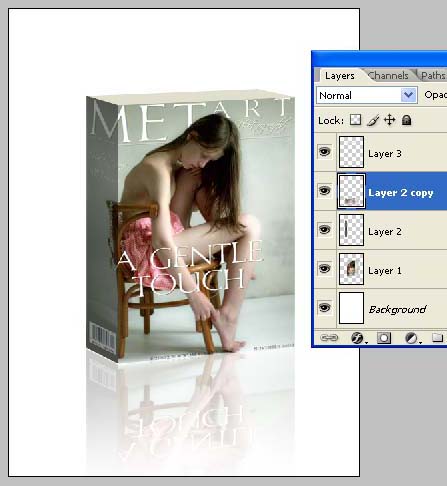Screen dimensions: 447x486
Task: Click the Background layer thumbnail
Action: (x=351, y=308)
